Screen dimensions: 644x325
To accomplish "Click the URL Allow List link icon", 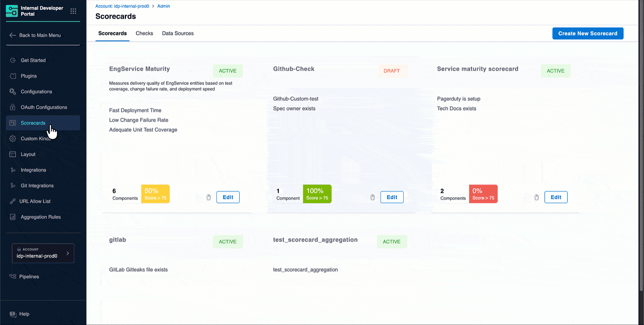I will click(13, 201).
